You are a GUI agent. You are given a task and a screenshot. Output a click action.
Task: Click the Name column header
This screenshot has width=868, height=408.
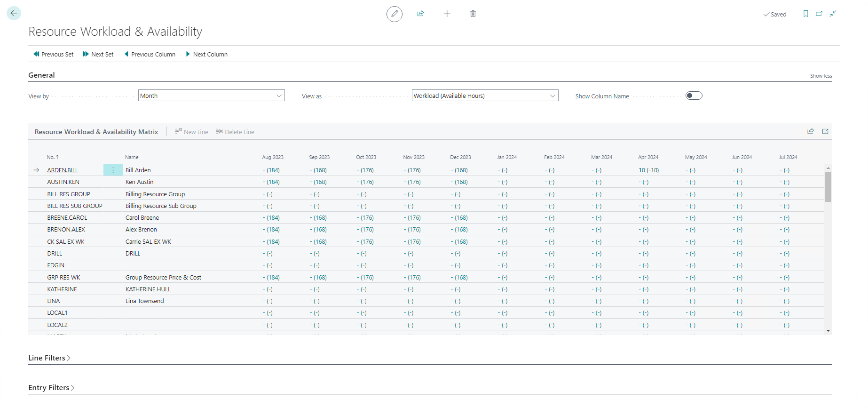(132, 157)
